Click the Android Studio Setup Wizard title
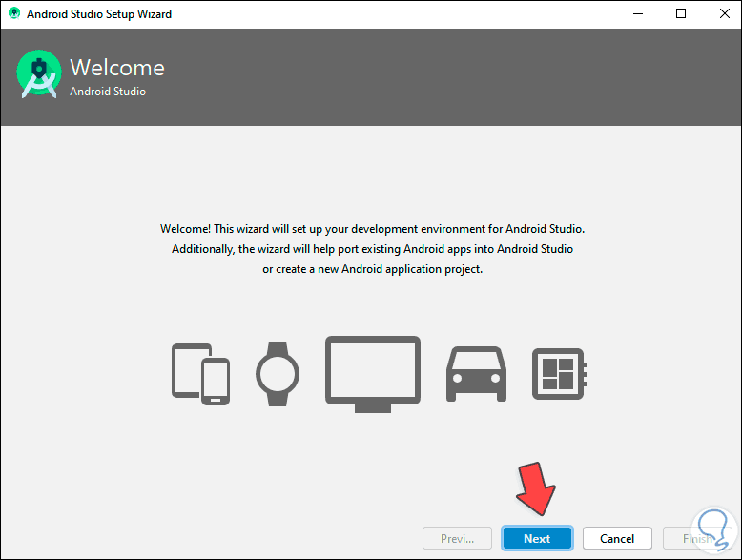Screen dimensions: 742x560 [99, 14]
